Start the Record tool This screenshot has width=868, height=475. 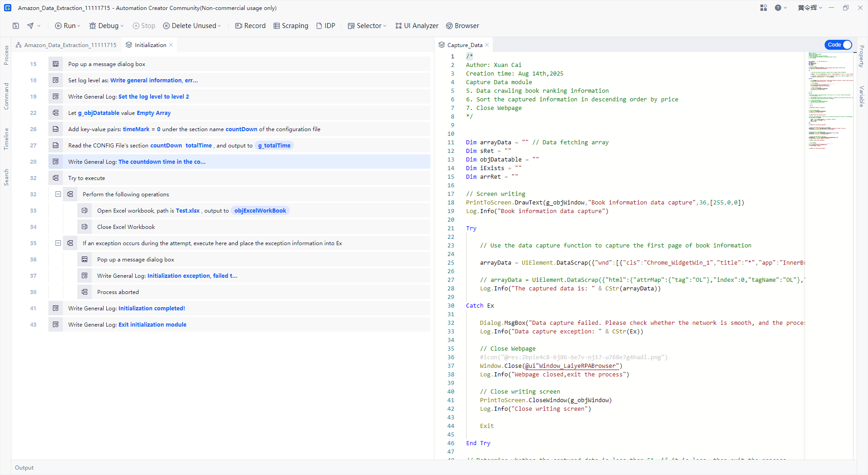(x=250, y=26)
